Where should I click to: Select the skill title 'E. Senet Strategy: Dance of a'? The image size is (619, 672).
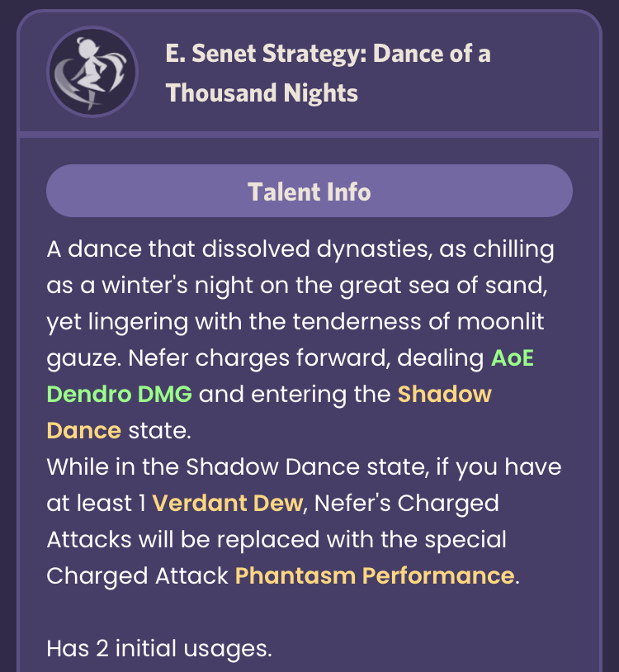click(328, 54)
